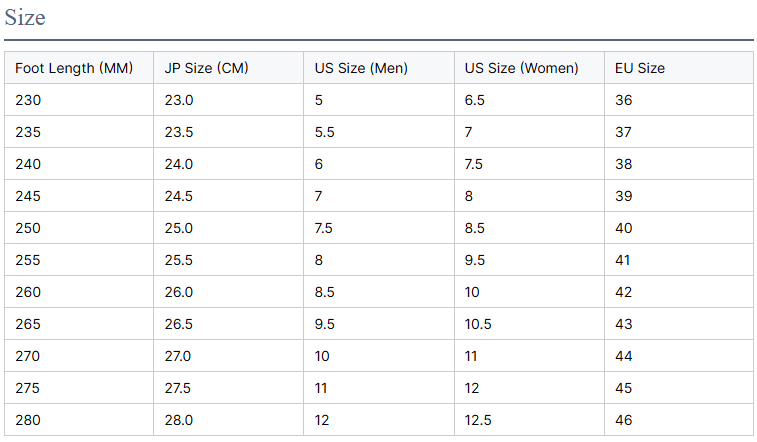Viewport: 757px width, 442px height.
Task: Select the JP Size (CM) column header
Action: pyautogui.click(x=206, y=68)
